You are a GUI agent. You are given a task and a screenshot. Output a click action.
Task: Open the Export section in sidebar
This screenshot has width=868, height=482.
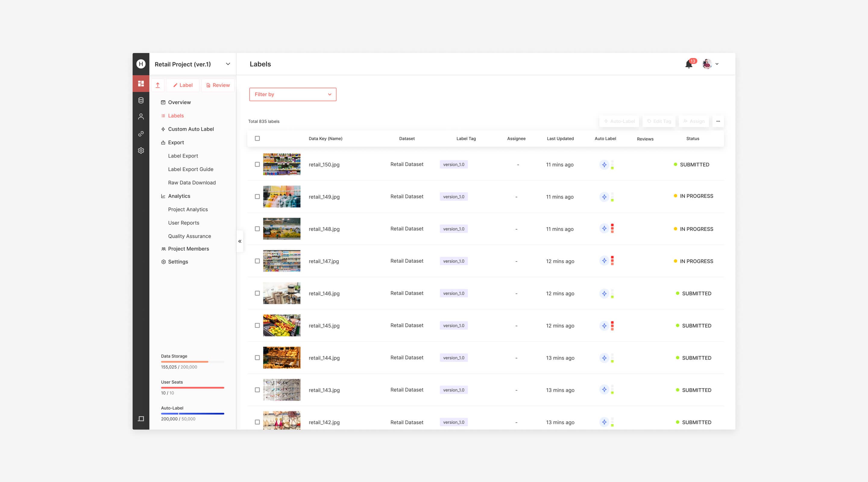click(172, 142)
